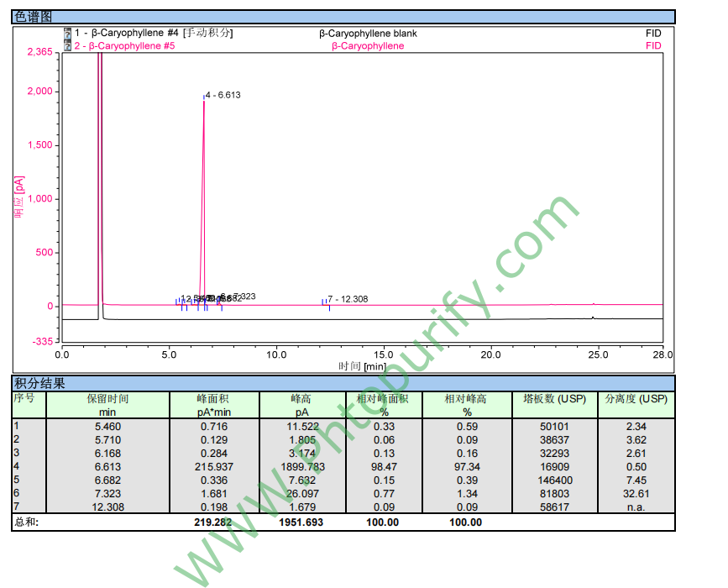Click the 塔板数 (USP) column header
Viewport: 728px width, 588px height.
coord(554,399)
